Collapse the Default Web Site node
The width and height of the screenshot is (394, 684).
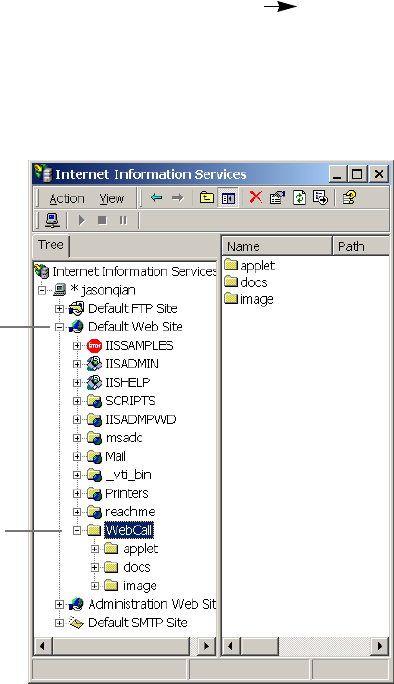point(59,327)
